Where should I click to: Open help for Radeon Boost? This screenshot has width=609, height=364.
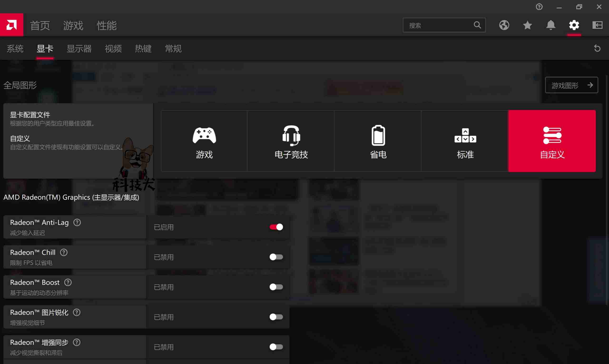click(x=68, y=282)
